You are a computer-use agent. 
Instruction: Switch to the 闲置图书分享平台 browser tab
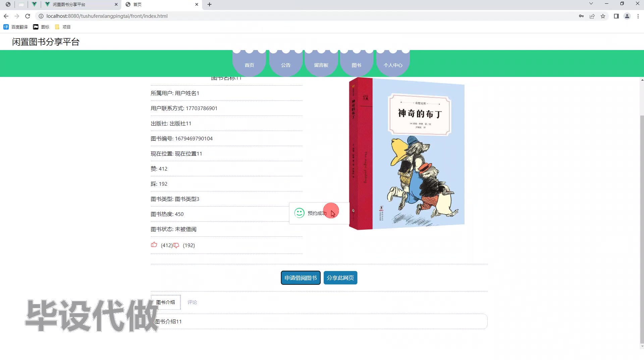pos(80,4)
